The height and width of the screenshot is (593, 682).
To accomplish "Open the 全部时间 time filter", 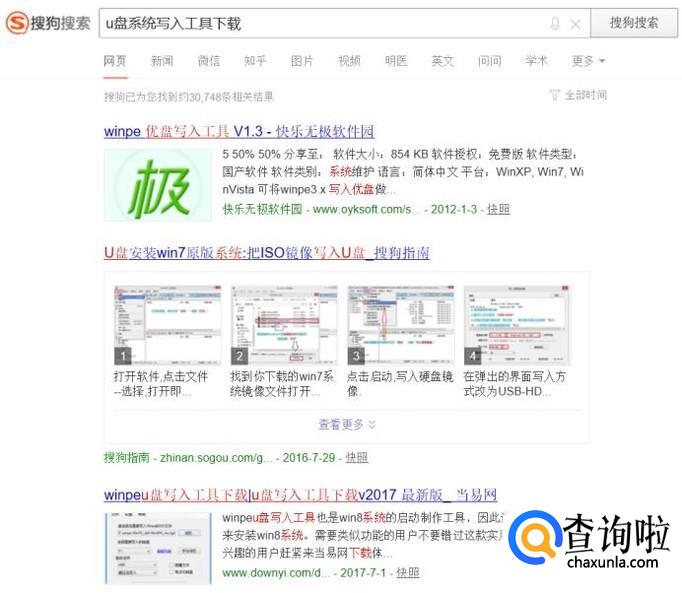I will [x=578, y=95].
